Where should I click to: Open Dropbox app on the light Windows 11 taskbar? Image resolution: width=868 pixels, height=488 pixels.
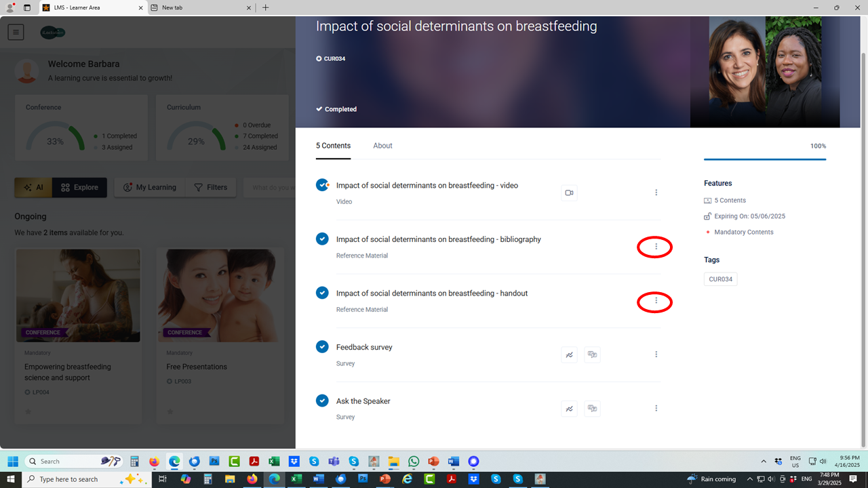click(x=294, y=462)
